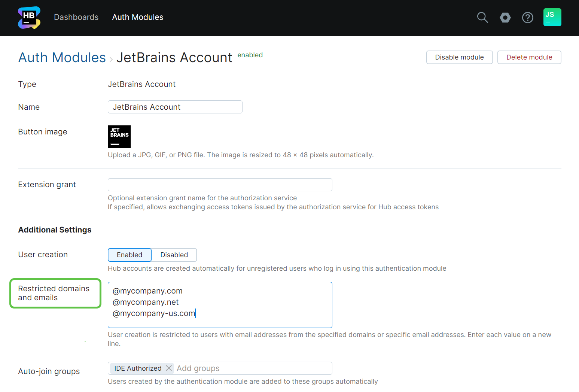Screen dimensions: 579x392
Task: Click the Additional Settings heading
Action: [55, 230]
